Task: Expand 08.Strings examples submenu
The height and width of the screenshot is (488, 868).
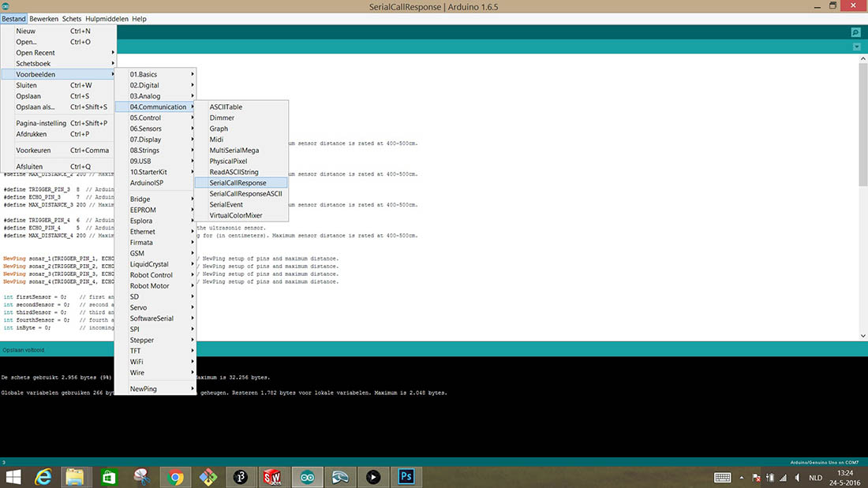Action: click(x=155, y=150)
